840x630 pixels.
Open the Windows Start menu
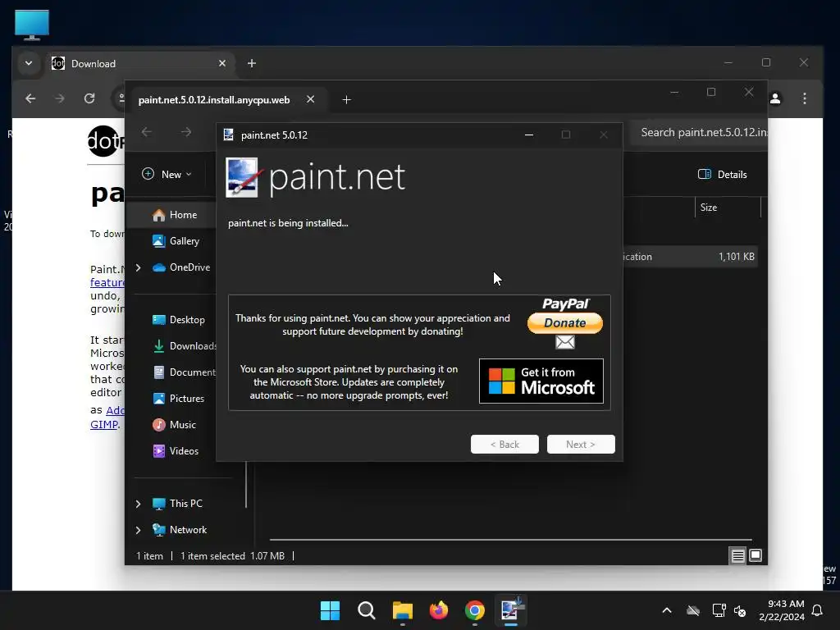pyautogui.click(x=330, y=610)
